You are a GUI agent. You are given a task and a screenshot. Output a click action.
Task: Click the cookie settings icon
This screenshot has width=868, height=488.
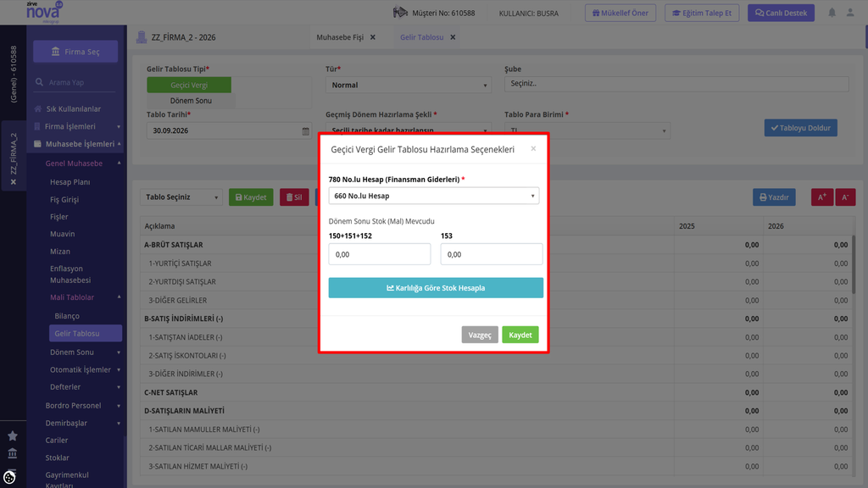coord(9,477)
